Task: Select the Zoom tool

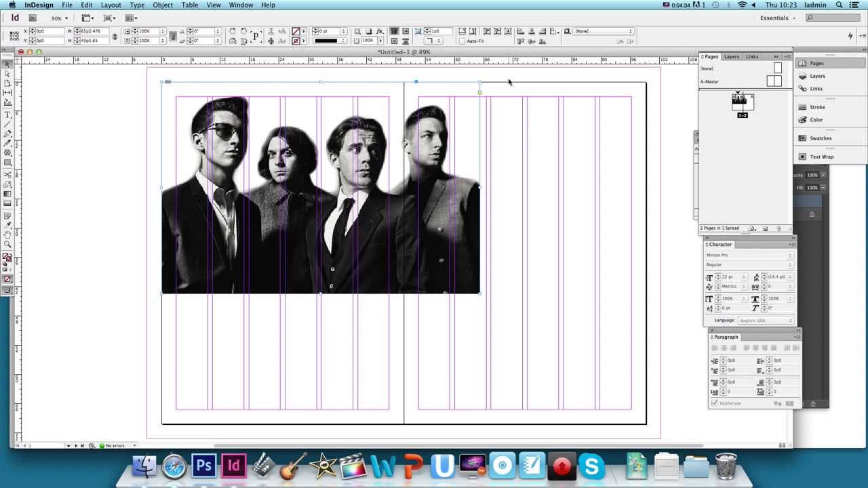Action: tap(7, 243)
